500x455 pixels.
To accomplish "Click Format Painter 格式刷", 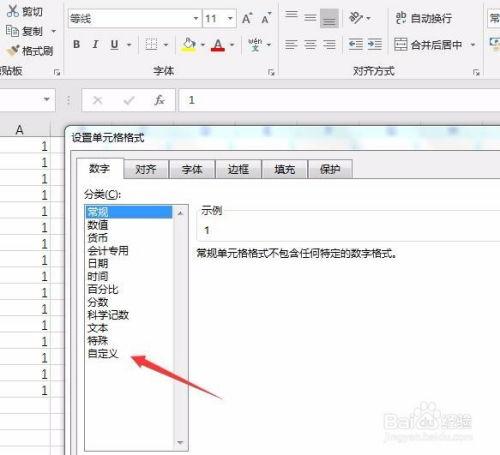I will pos(30,51).
